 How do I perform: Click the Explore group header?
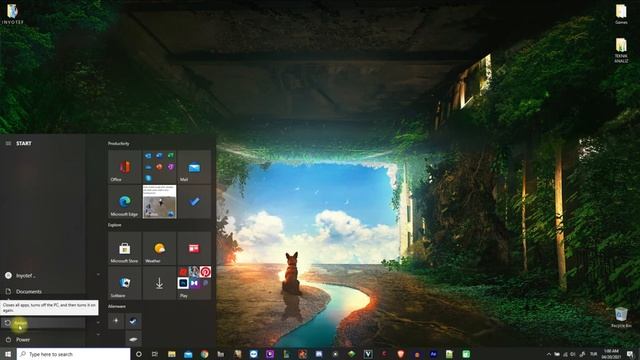click(115, 225)
